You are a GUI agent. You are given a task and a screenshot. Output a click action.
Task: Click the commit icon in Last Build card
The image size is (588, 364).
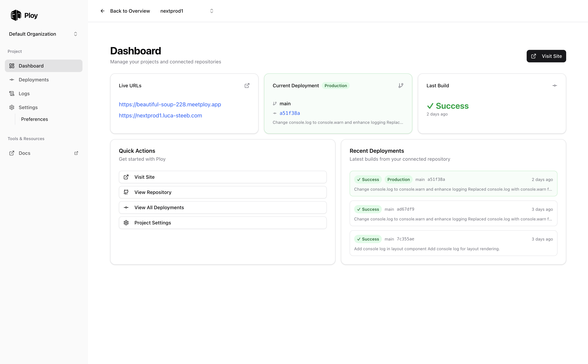tap(555, 86)
